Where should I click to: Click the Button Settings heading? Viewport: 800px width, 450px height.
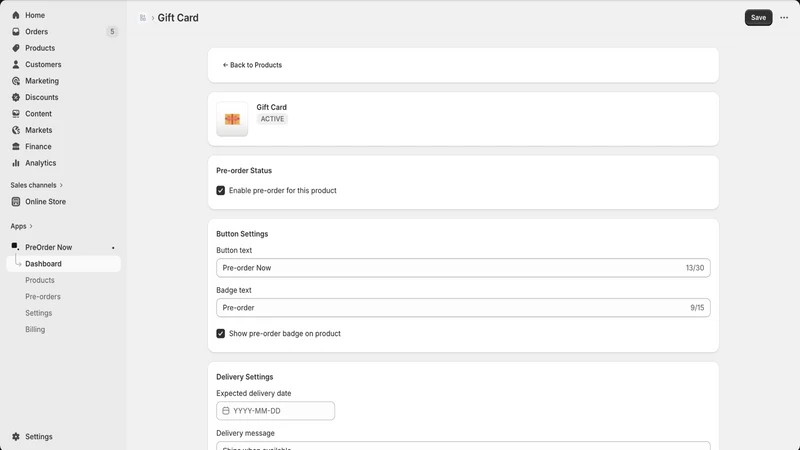(x=242, y=234)
